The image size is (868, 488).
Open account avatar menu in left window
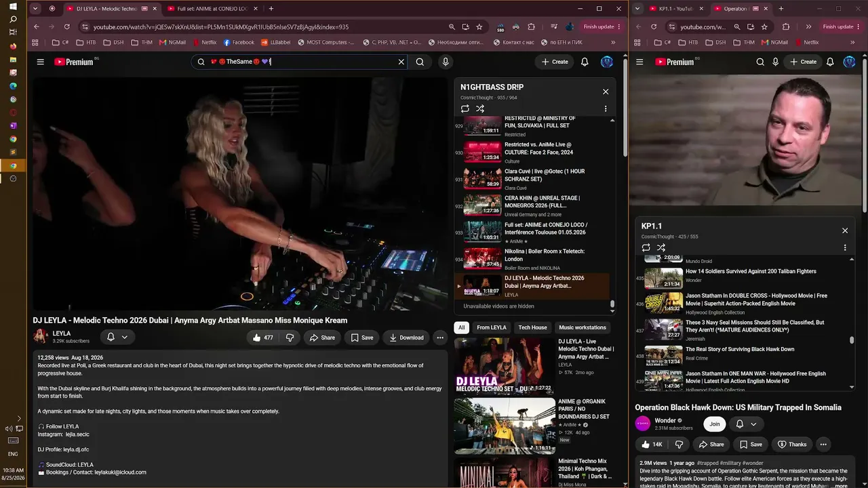pos(607,62)
